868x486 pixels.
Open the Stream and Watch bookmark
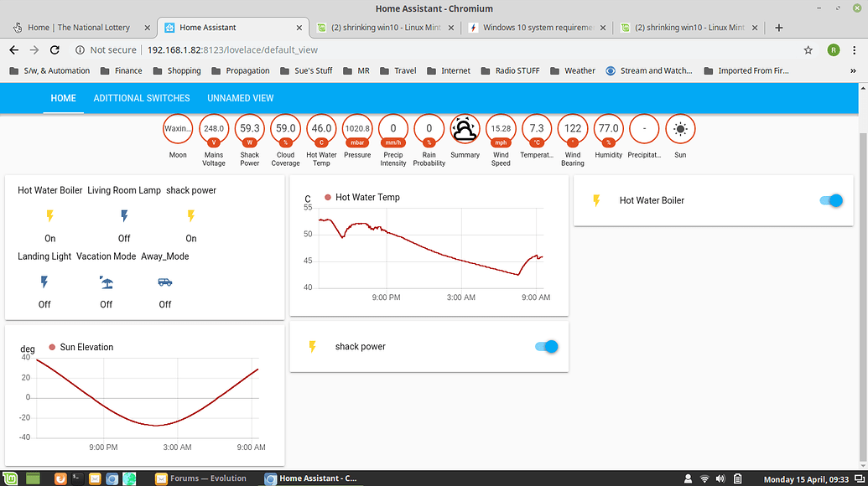[x=649, y=70]
